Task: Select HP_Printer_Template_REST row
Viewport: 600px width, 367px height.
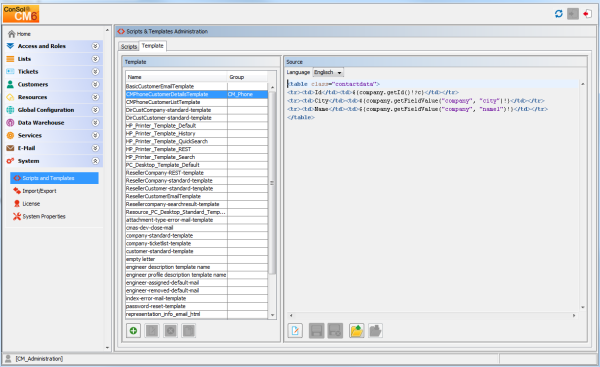Action: click(197, 149)
